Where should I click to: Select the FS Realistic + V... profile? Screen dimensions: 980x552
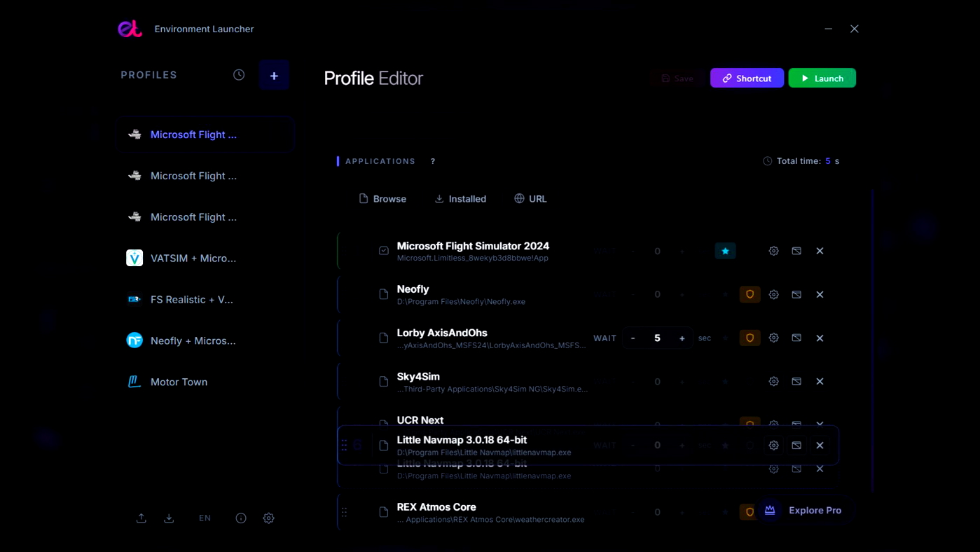(x=205, y=299)
